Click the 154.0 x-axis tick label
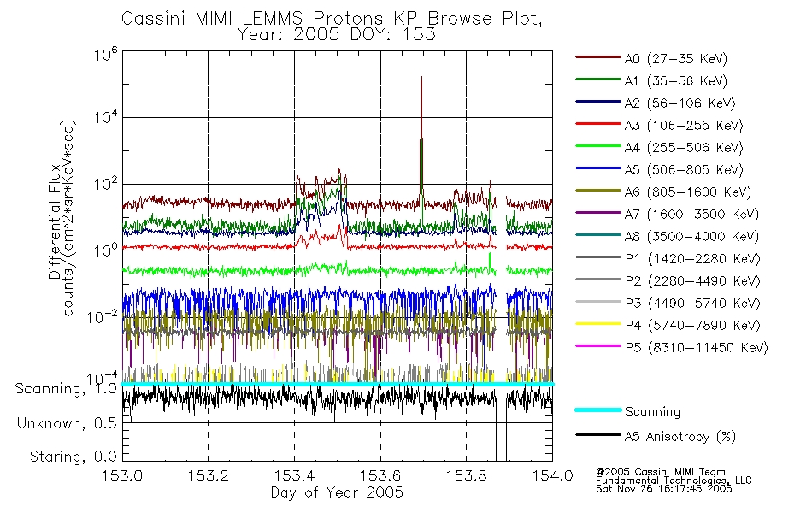 click(552, 475)
